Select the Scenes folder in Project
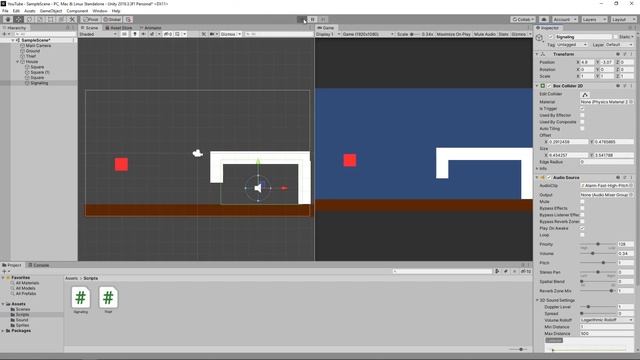 point(23,309)
